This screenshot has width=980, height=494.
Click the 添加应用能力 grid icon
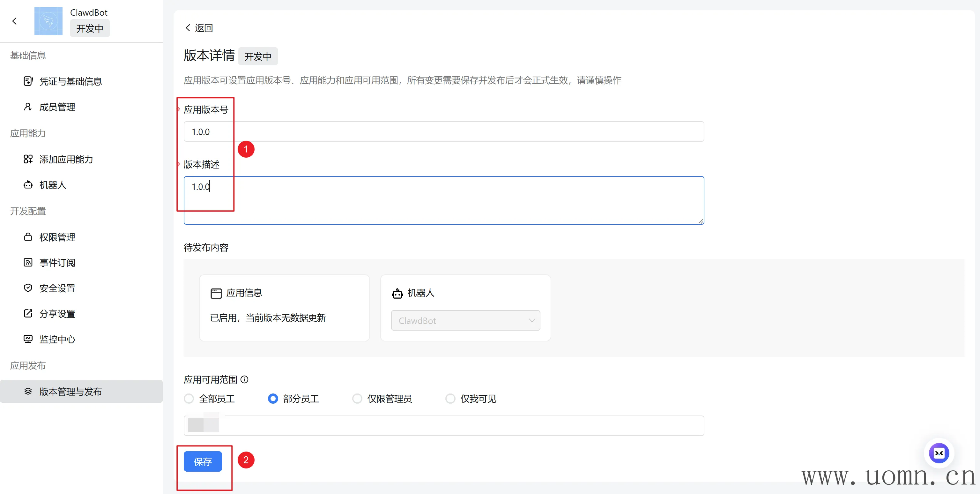(28, 159)
